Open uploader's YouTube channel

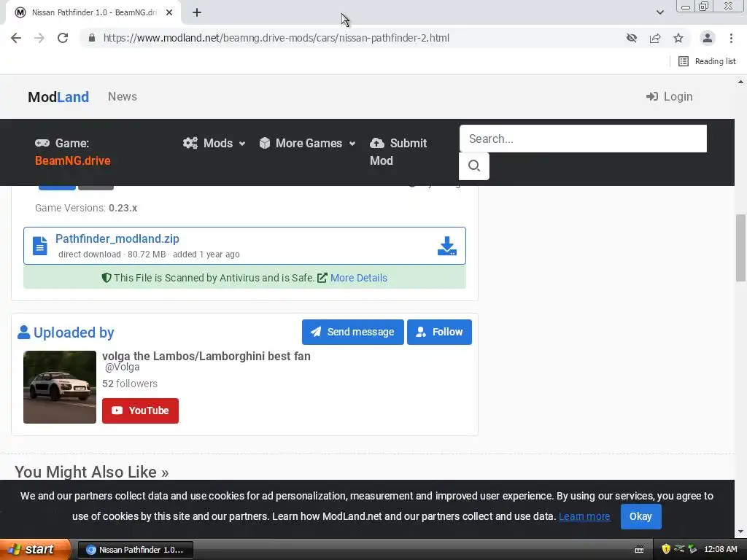tap(140, 411)
